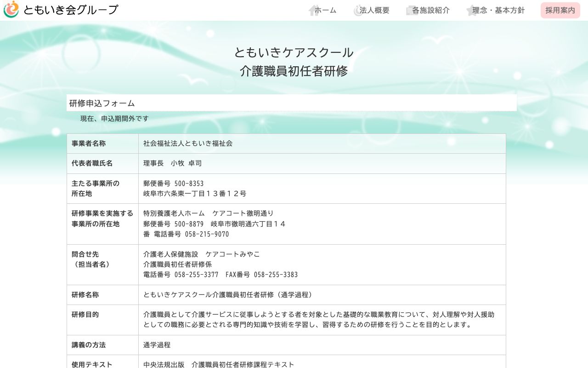Click the 研修申込フォーム header bar

tap(292, 102)
